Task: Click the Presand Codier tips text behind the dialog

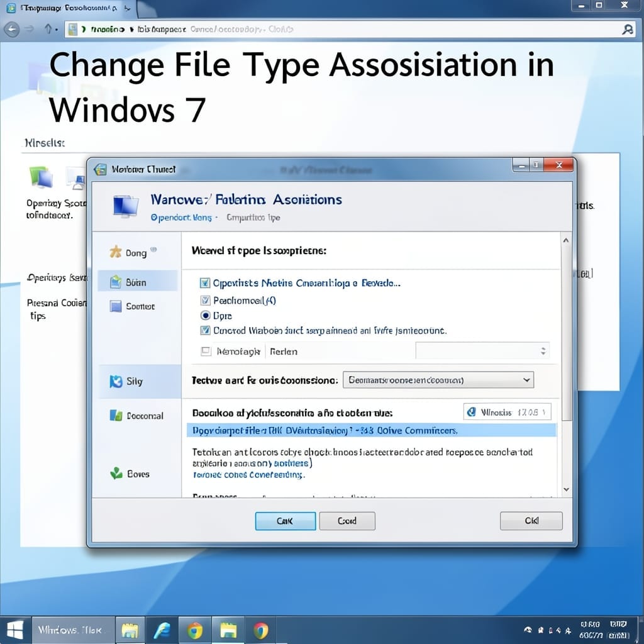Action: coord(56,309)
